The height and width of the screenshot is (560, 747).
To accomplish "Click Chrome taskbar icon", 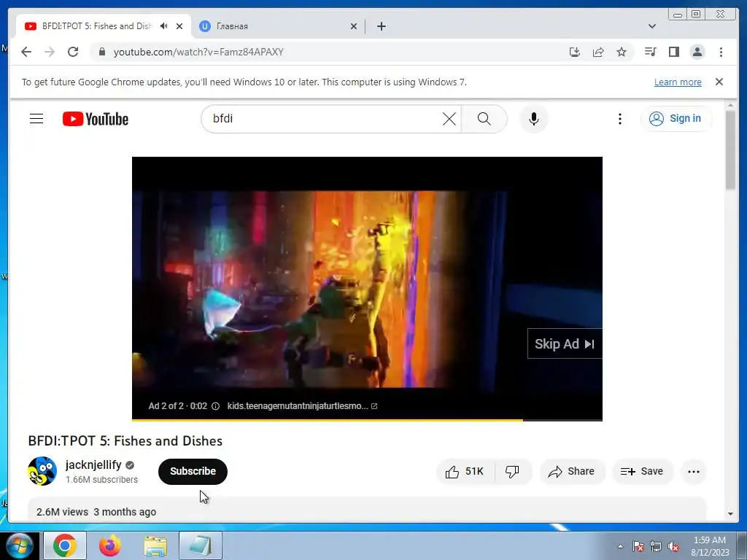I will pos(65,545).
